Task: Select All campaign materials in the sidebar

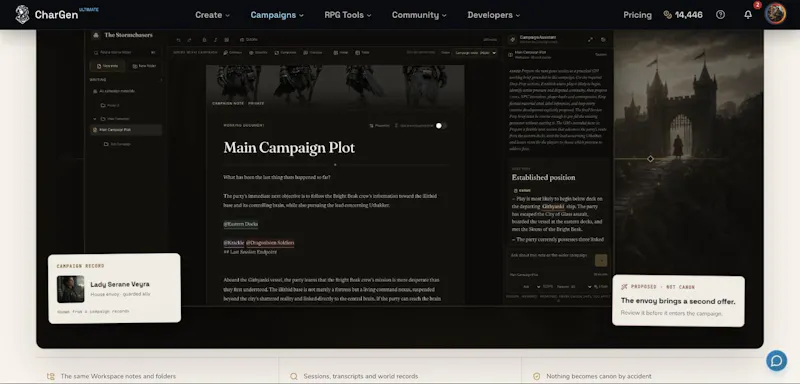Action: point(114,91)
